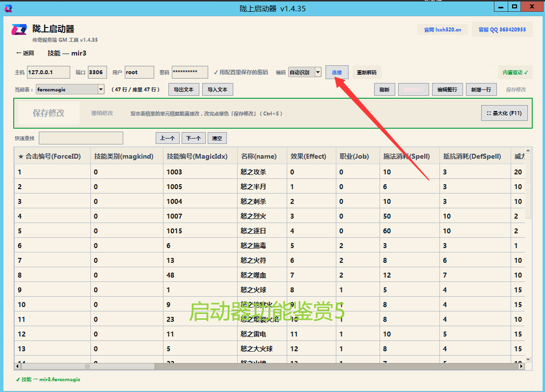Select the 怒之烈火 name cell
Image resolution: width=545 pixels, height=392 pixels.
[x=262, y=216]
